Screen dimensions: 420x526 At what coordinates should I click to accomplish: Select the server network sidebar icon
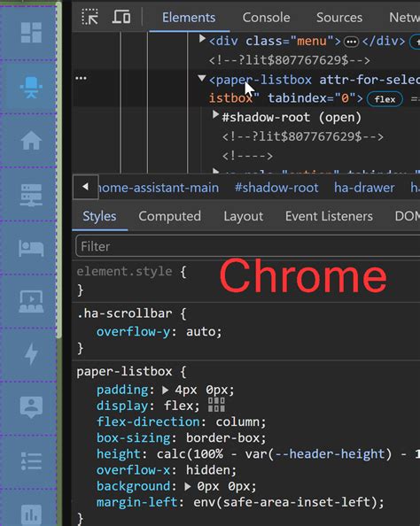(x=31, y=195)
